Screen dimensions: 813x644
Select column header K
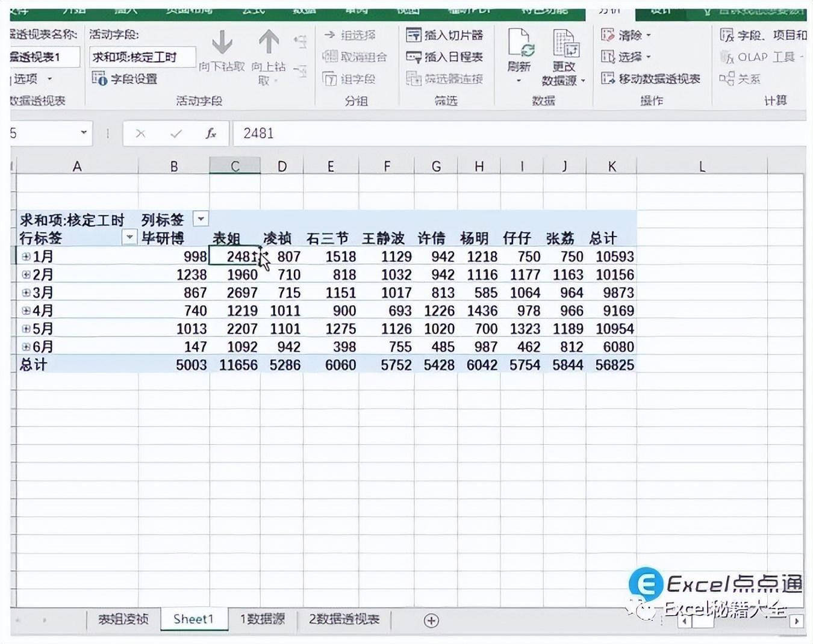(611, 166)
